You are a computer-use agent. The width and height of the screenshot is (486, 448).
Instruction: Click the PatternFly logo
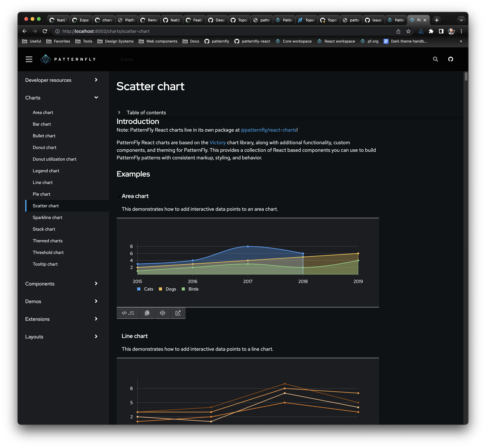(68, 59)
